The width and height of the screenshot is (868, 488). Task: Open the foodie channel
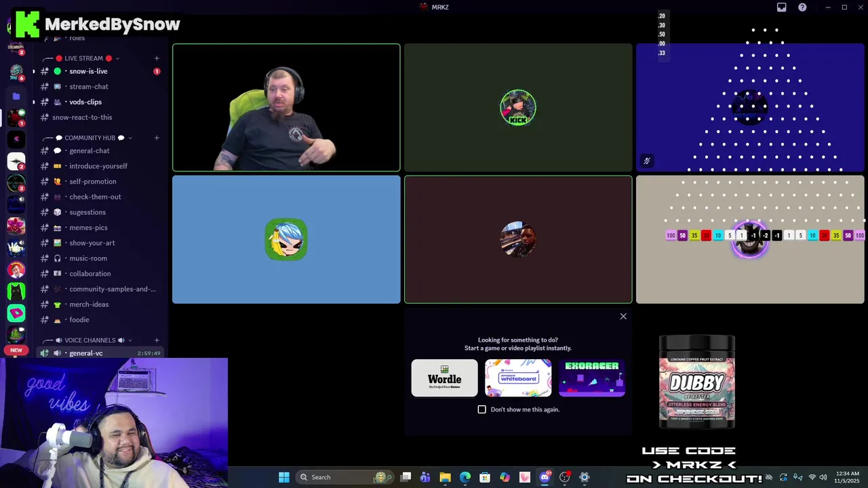click(x=100, y=320)
